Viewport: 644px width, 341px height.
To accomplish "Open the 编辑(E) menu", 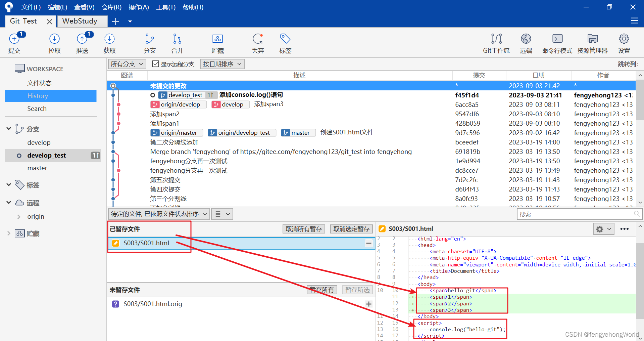I will coord(57,7).
